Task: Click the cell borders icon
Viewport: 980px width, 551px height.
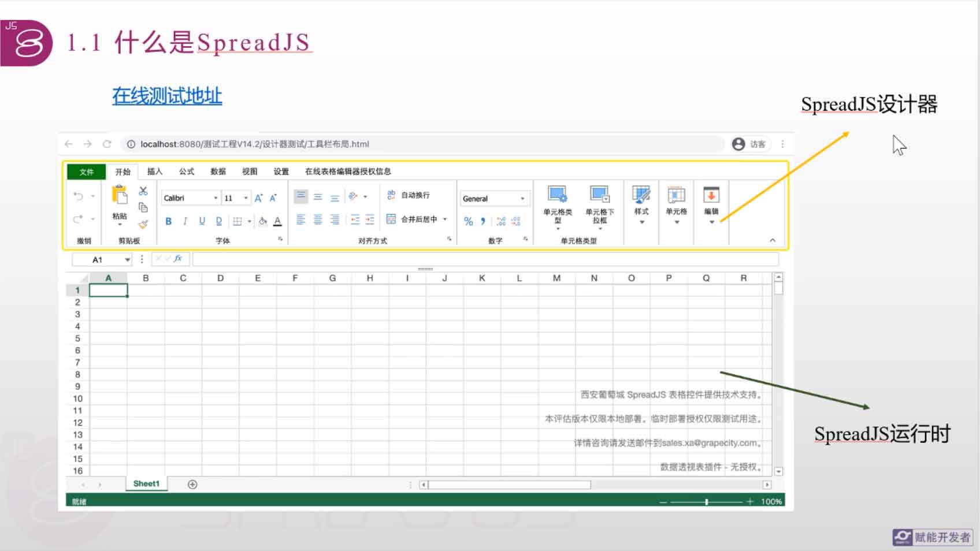Action: tap(237, 221)
